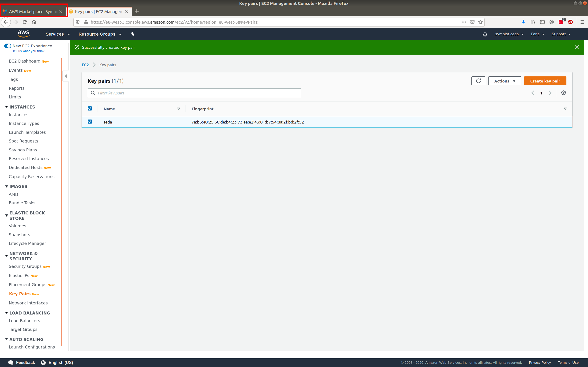
Task: Bookmark this page with the star icon
Action: tap(480, 22)
